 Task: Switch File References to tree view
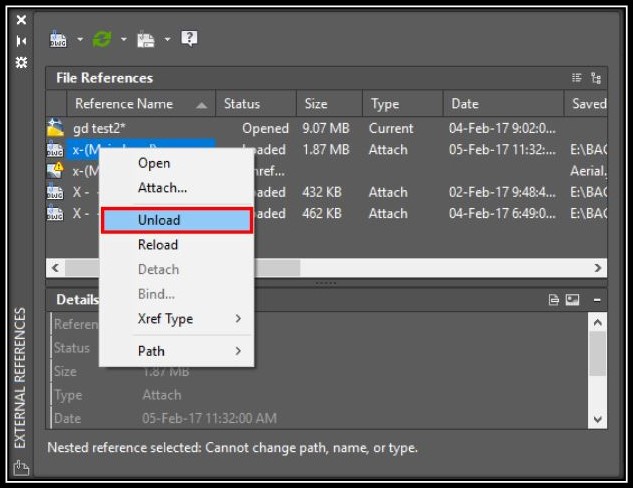(x=596, y=78)
